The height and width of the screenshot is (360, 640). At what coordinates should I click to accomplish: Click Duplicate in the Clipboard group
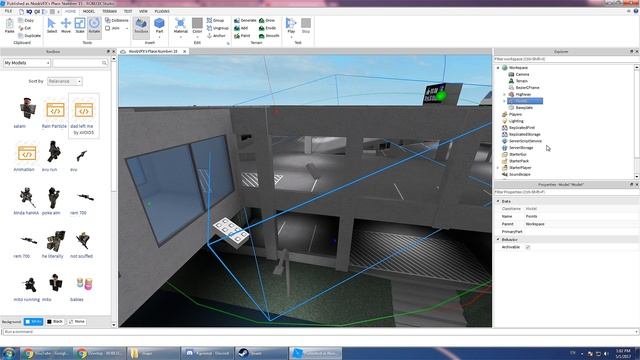[x=29, y=36]
